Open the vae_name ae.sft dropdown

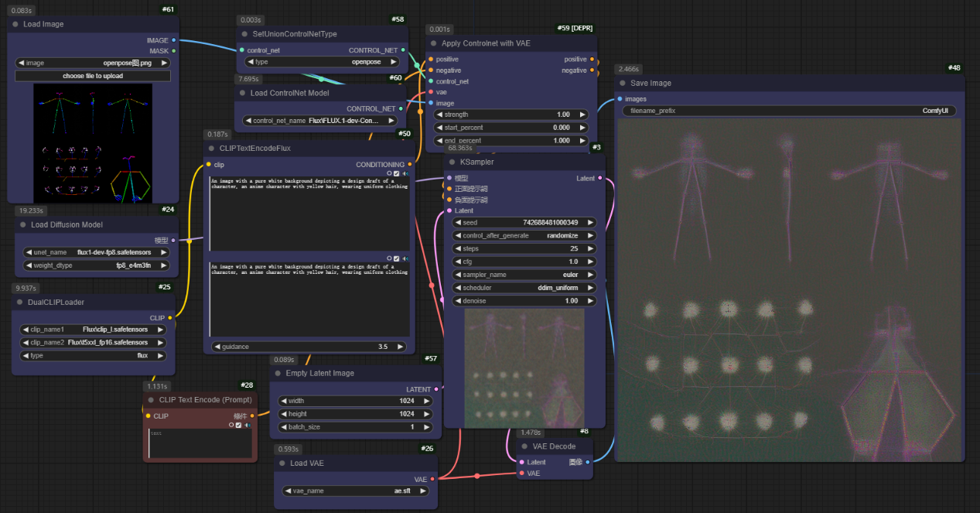356,491
